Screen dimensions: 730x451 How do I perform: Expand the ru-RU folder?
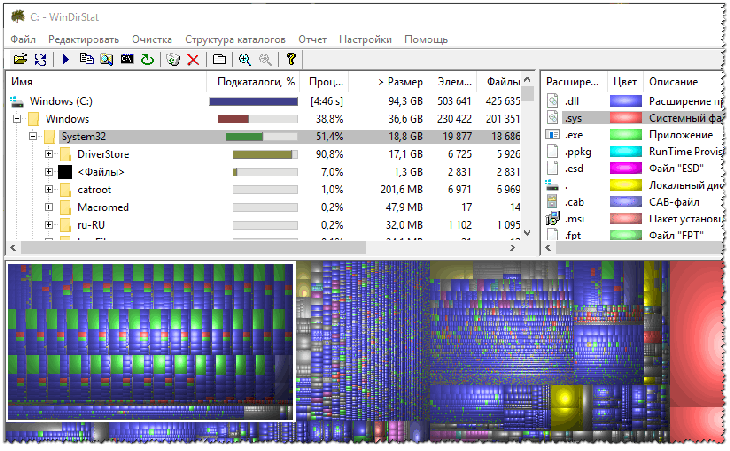point(49,225)
